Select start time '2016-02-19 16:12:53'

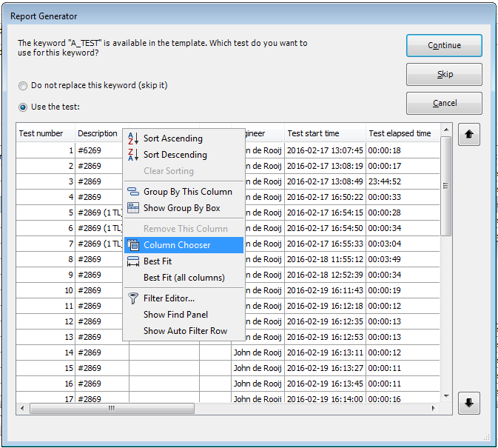point(325,337)
